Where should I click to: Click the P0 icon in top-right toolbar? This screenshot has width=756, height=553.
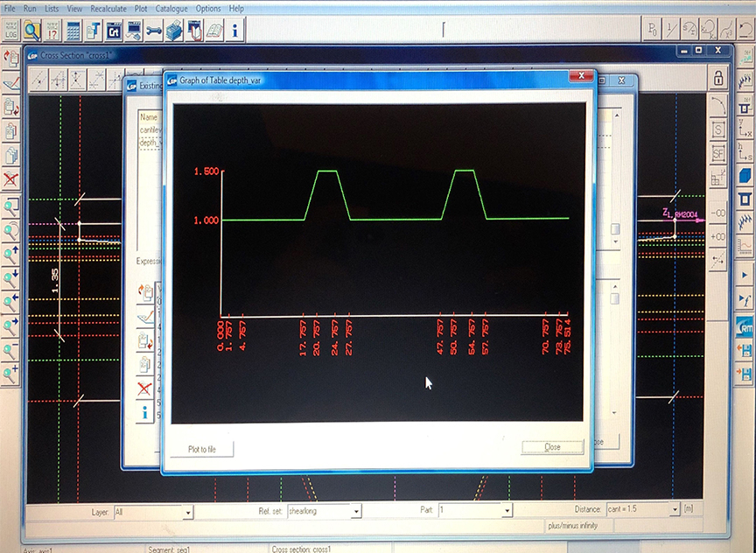point(653,31)
